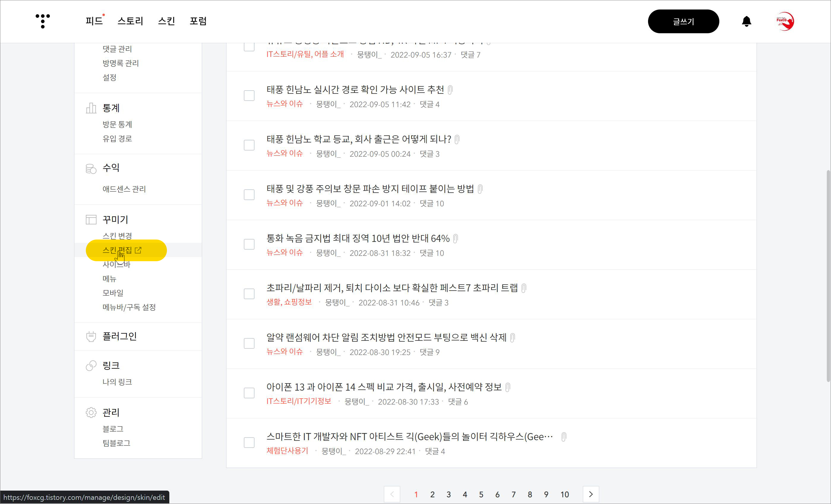Click the previous page arrow in pagination

coord(392,494)
